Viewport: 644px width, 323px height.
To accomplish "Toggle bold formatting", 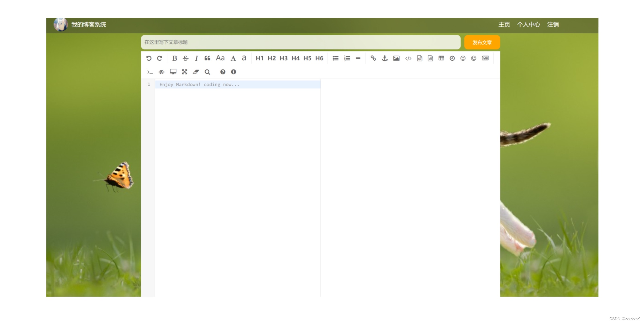I will (175, 58).
